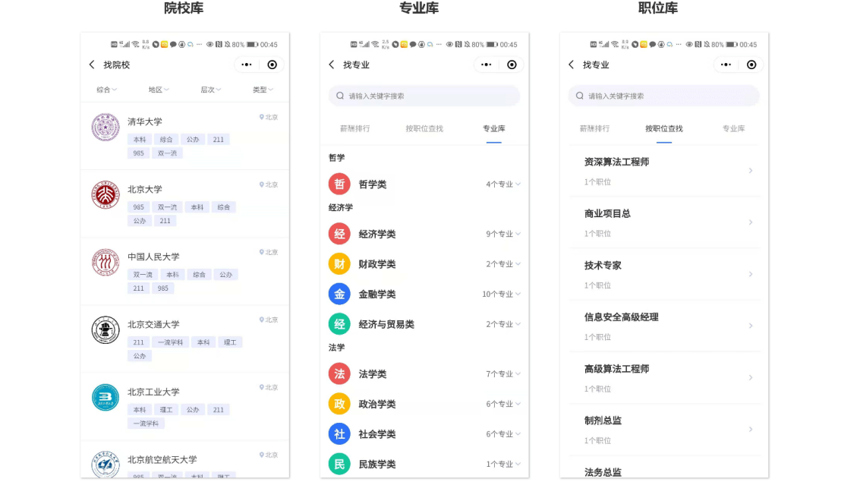Open the 高级算法工程师 position row
860x504 pixels.
[x=663, y=378]
